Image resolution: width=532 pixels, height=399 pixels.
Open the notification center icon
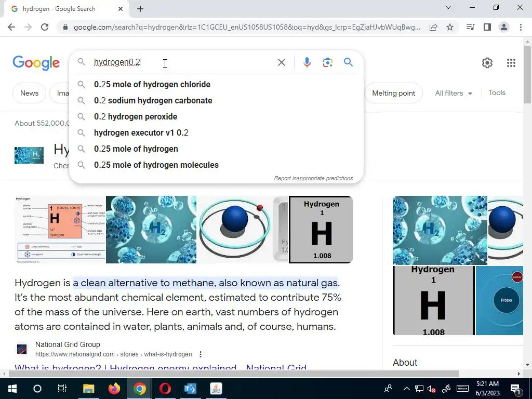point(516,389)
